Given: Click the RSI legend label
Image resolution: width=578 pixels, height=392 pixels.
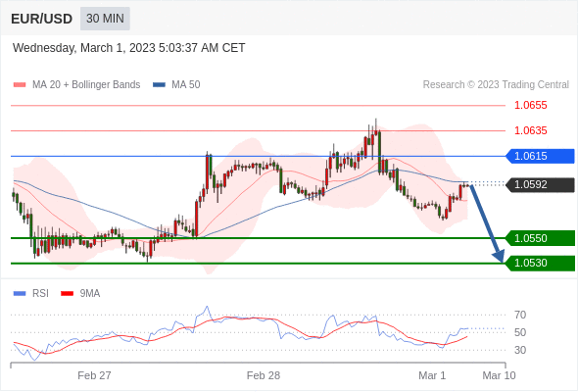Looking at the screenshot, I should coord(40,294).
